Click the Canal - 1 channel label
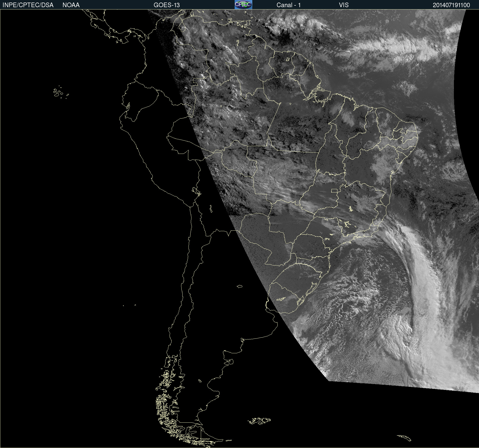Image resolution: width=479 pixels, height=448 pixels. point(288,5)
